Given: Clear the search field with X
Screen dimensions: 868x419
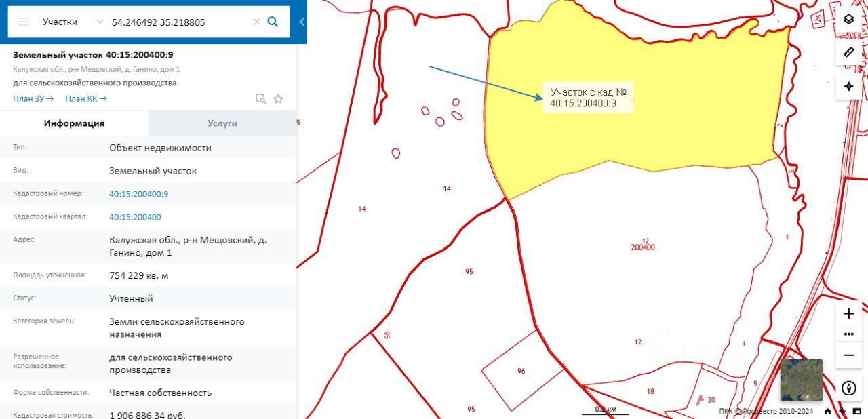Looking at the screenshot, I should click(257, 22).
